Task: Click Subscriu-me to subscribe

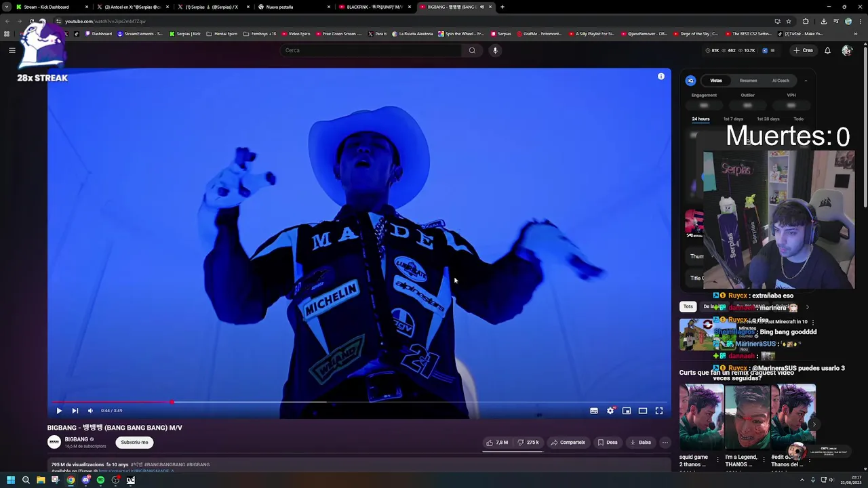Action: click(134, 443)
